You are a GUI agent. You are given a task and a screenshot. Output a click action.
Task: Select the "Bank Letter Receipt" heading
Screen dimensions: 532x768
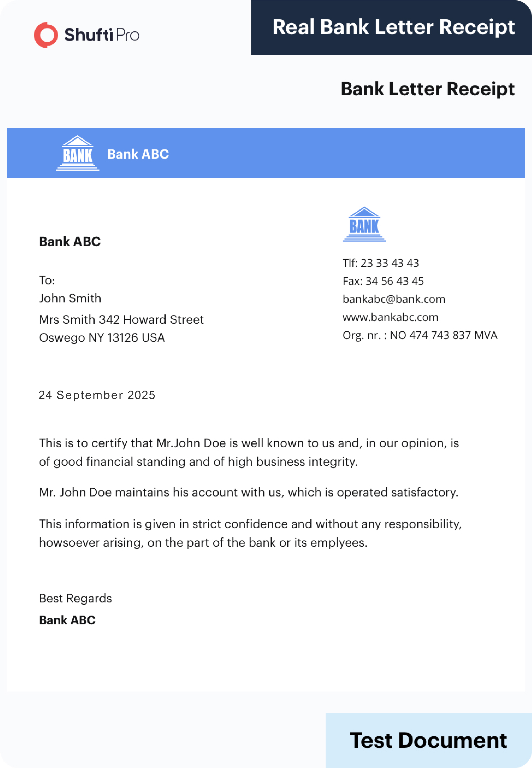(427, 89)
